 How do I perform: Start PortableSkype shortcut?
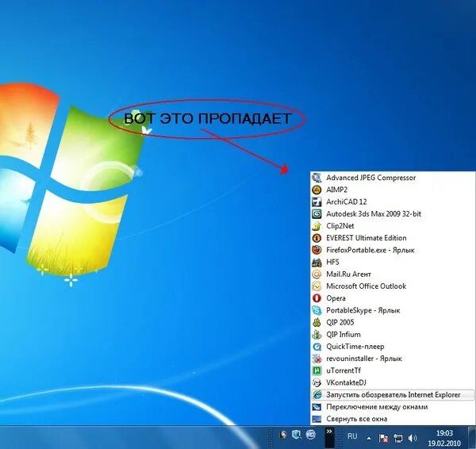393,310
